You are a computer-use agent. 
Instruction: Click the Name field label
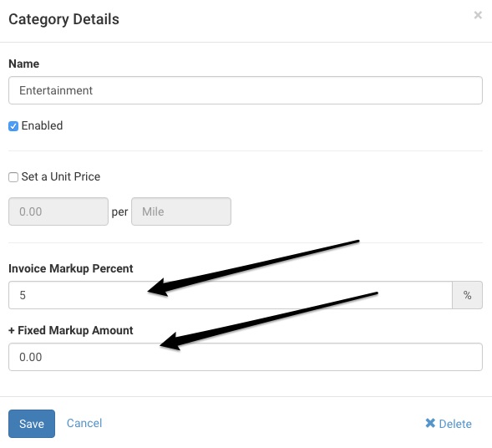[24, 64]
